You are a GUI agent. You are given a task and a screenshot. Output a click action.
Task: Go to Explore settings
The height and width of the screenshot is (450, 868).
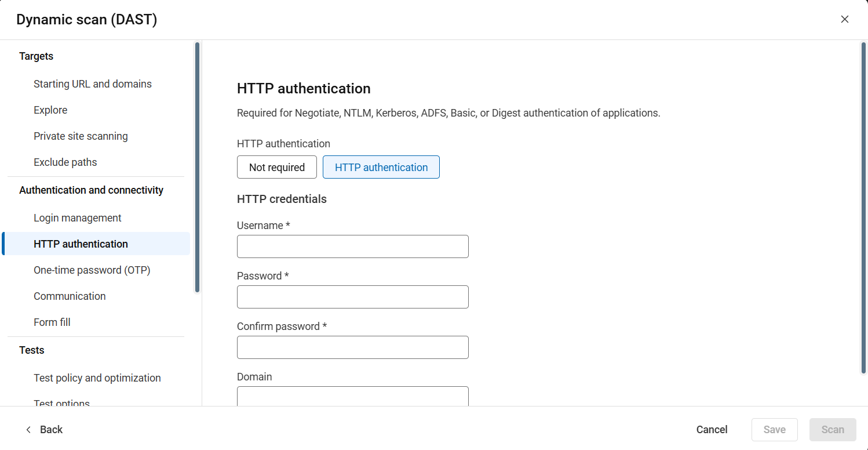tap(50, 110)
